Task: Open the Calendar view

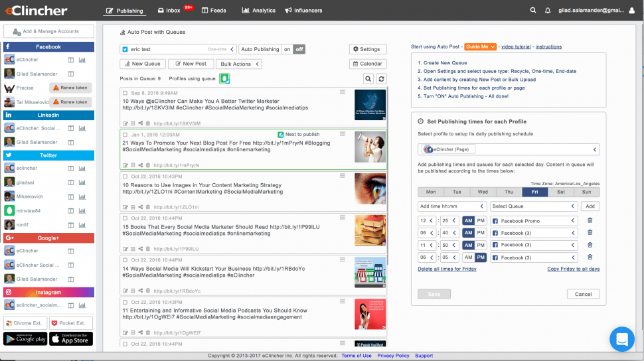Action: click(x=367, y=64)
